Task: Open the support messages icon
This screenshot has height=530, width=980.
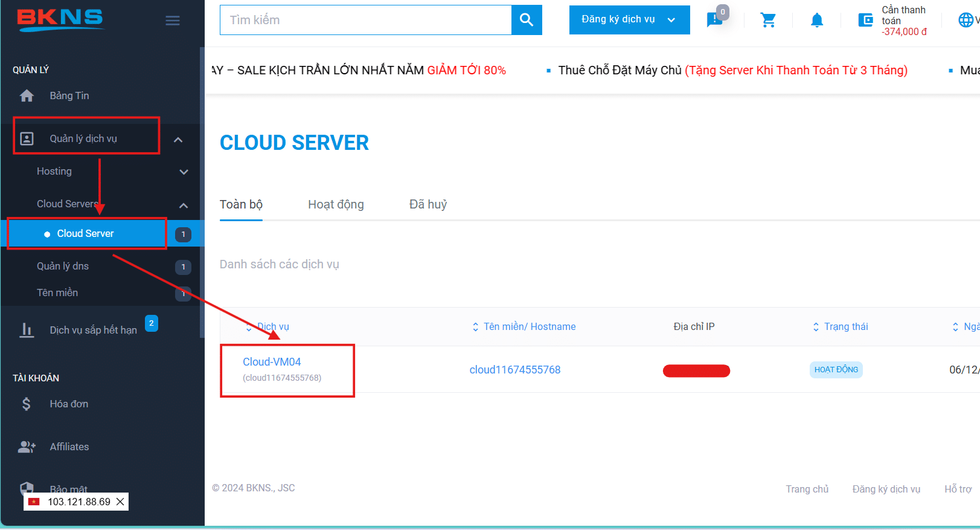Action: pyautogui.click(x=715, y=20)
